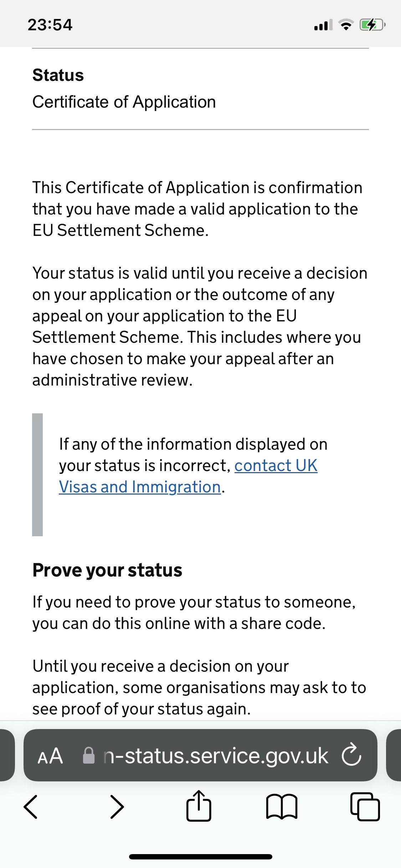Tap the Safari back arrow
Screen dimensions: 401x868
click(x=31, y=807)
